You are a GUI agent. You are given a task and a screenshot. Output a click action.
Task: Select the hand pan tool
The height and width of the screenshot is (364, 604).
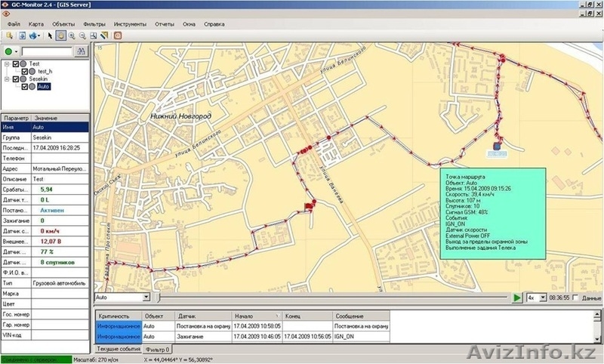(61, 35)
